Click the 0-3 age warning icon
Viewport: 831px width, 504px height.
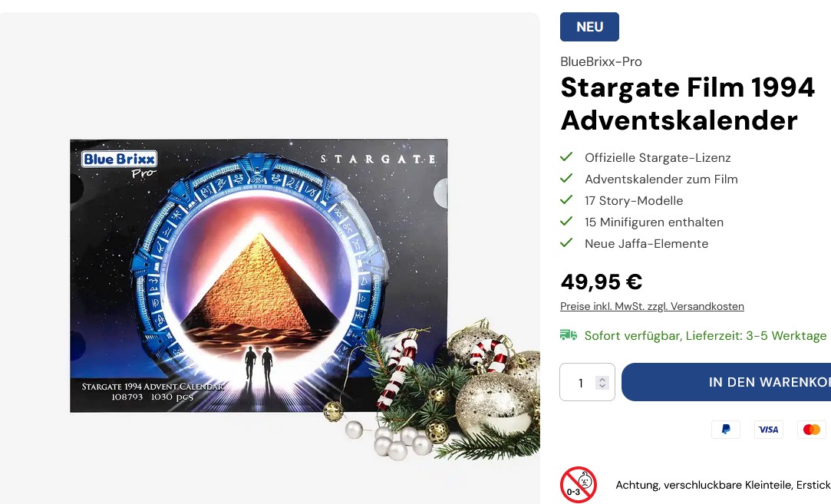point(579,484)
